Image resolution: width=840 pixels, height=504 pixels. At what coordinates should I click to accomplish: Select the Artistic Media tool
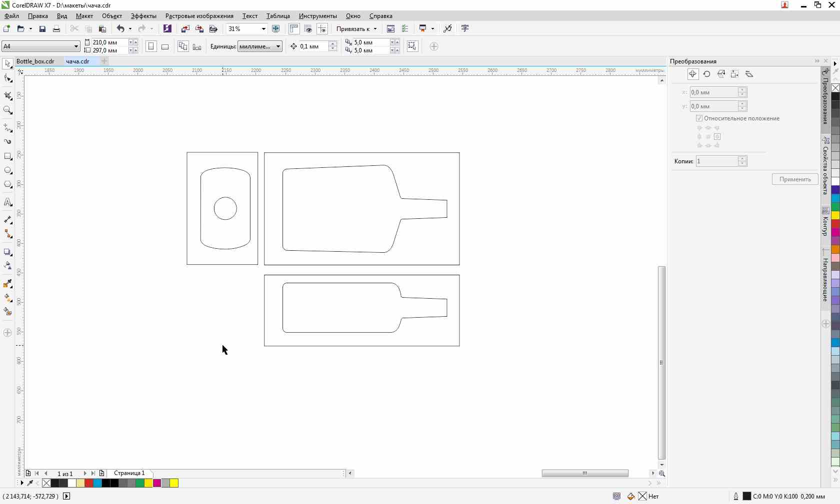click(x=7, y=142)
